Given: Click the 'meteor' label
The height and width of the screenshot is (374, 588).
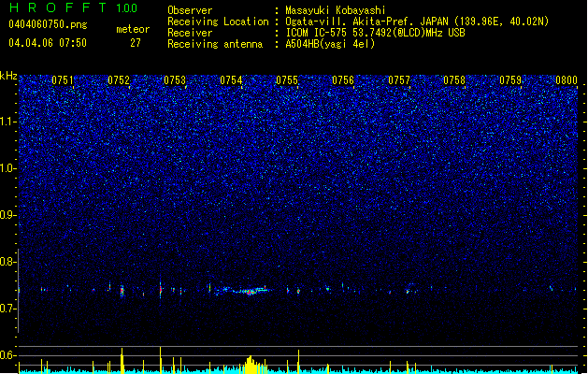Looking at the screenshot, I should [x=133, y=29].
